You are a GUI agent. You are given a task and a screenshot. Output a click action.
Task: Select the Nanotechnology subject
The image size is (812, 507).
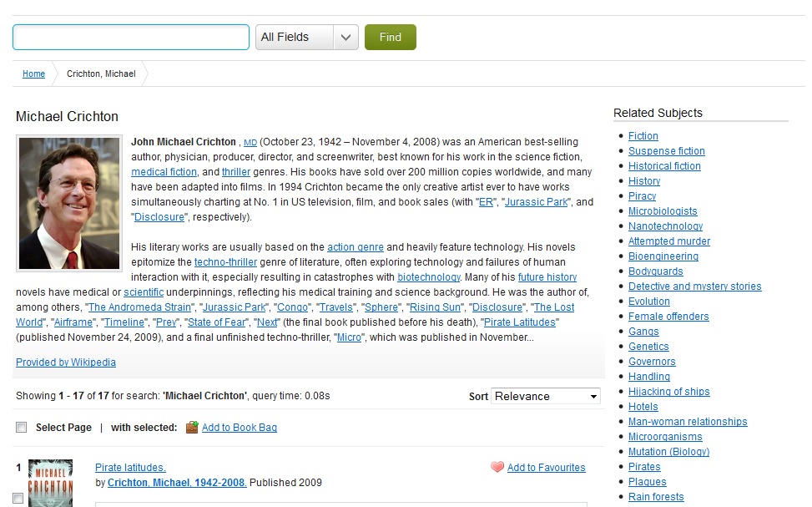[665, 226]
